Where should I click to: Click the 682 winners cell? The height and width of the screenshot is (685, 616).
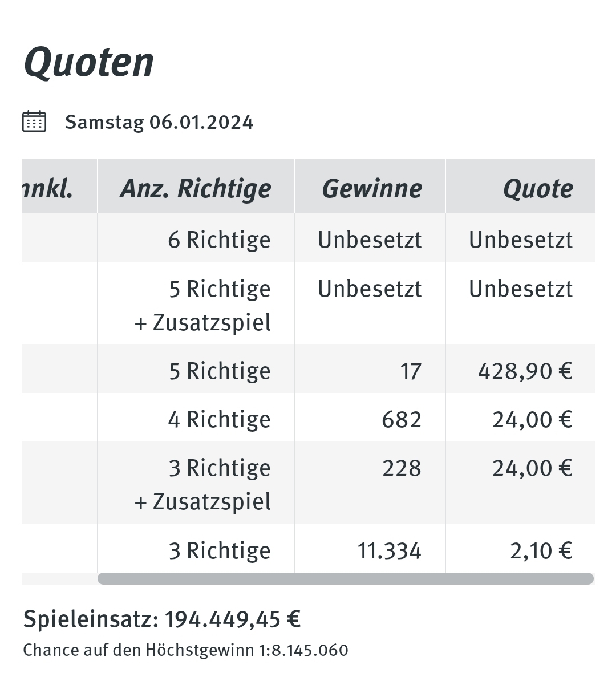point(402,420)
